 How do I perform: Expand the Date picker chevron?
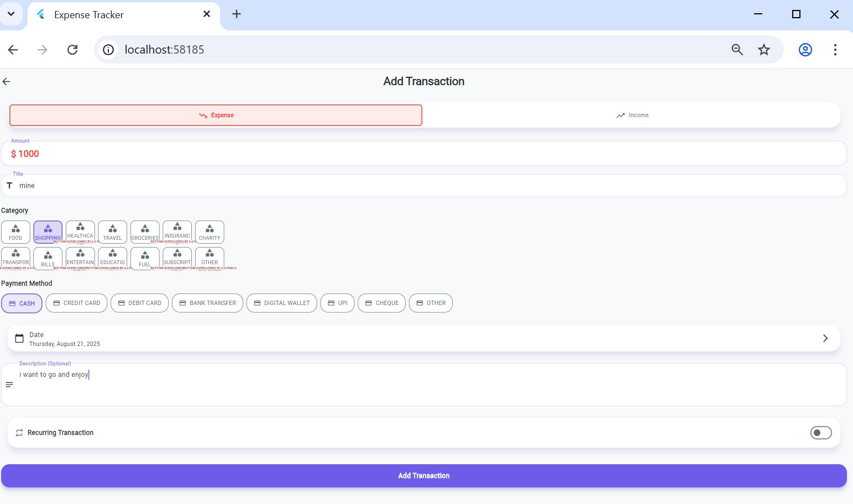pos(825,338)
